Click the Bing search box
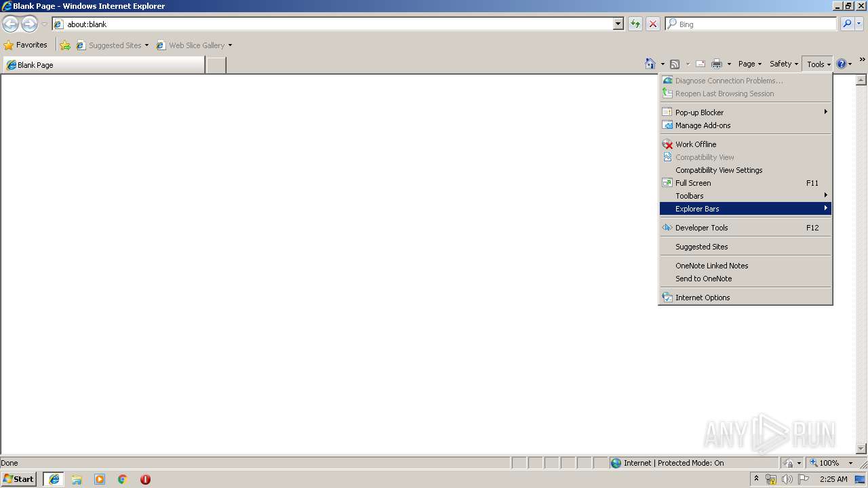This screenshot has height=488, width=868. (x=751, y=24)
